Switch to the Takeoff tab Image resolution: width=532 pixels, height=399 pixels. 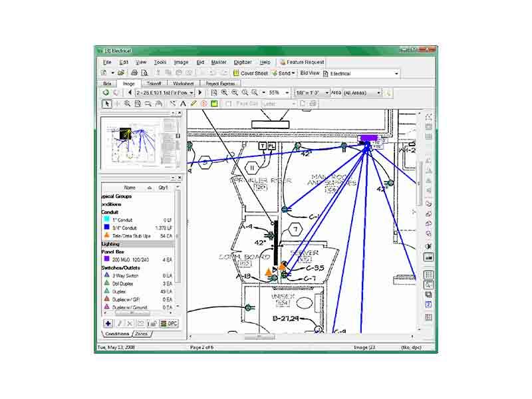point(154,84)
